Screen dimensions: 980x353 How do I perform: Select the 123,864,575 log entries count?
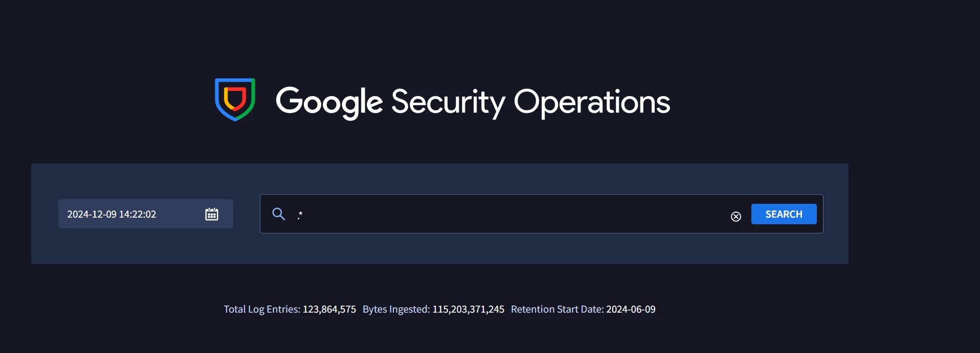tap(329, 309)
